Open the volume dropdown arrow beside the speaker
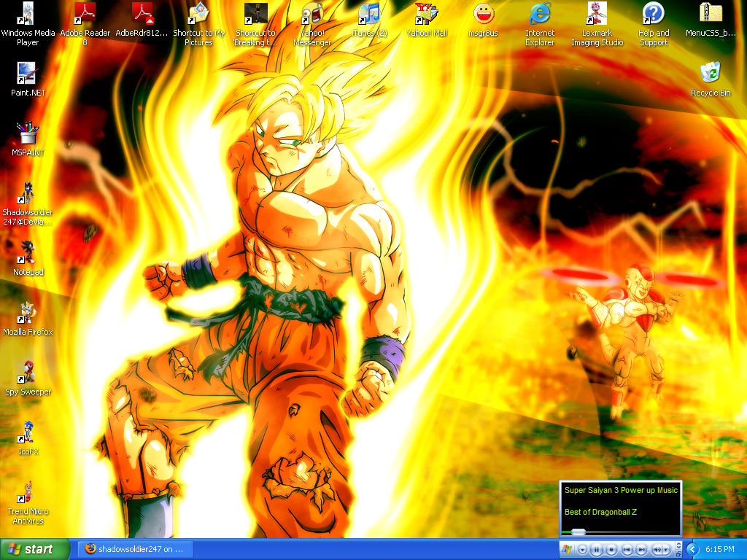 (666, 550)
